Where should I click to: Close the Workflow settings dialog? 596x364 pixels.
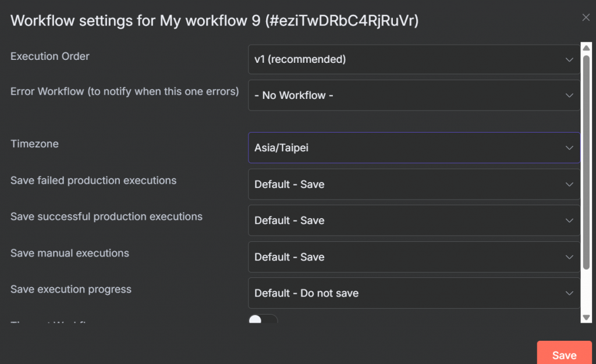pyautogui.click(x=586, y=17)
